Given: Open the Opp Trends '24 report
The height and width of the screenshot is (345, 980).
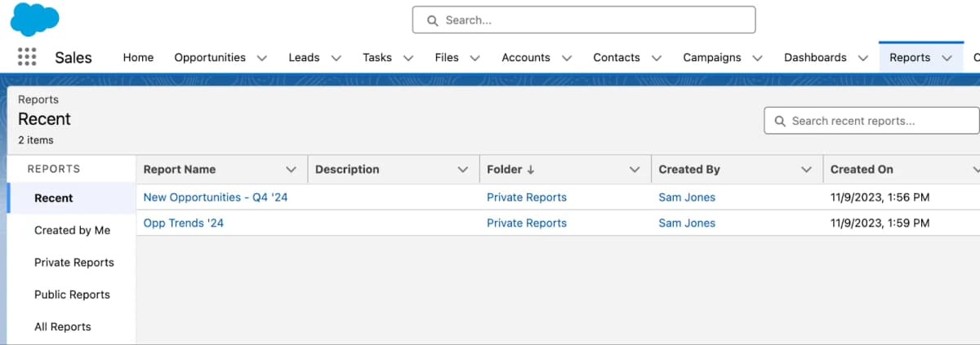Looking at the screenshot, I should [x=184, y=223].
